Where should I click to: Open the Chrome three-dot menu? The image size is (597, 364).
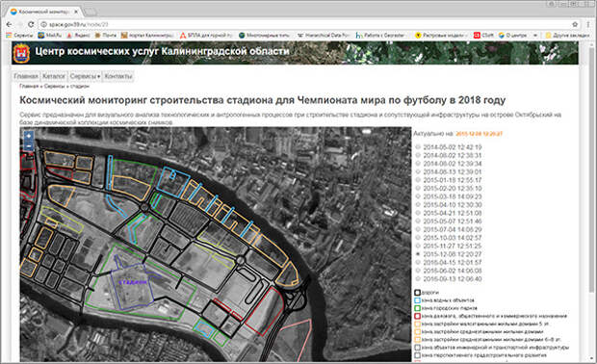[x=588, y=24]
